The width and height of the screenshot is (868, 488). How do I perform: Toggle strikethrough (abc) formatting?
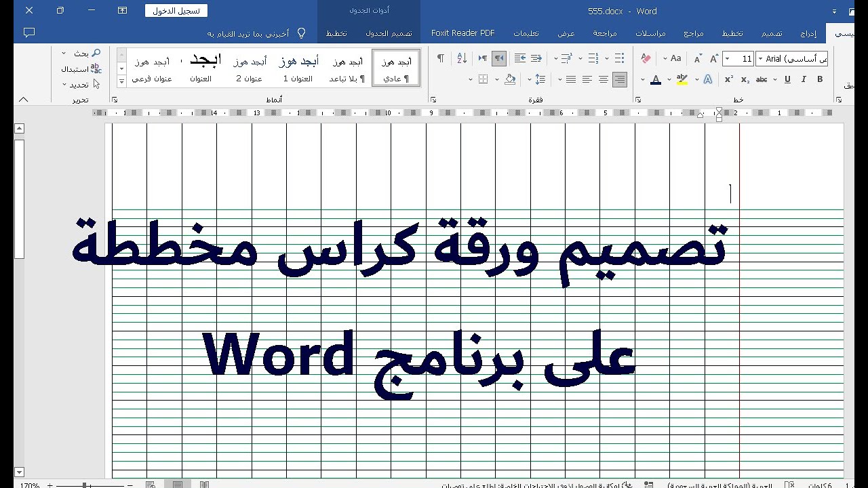[x=762, y=79]
